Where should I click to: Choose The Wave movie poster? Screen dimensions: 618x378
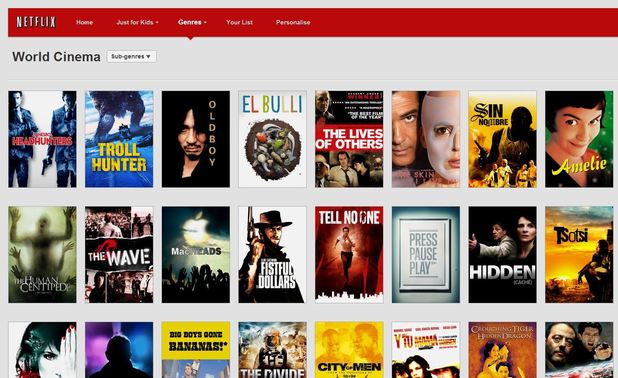pyautogui.click(x=119, y=255)
